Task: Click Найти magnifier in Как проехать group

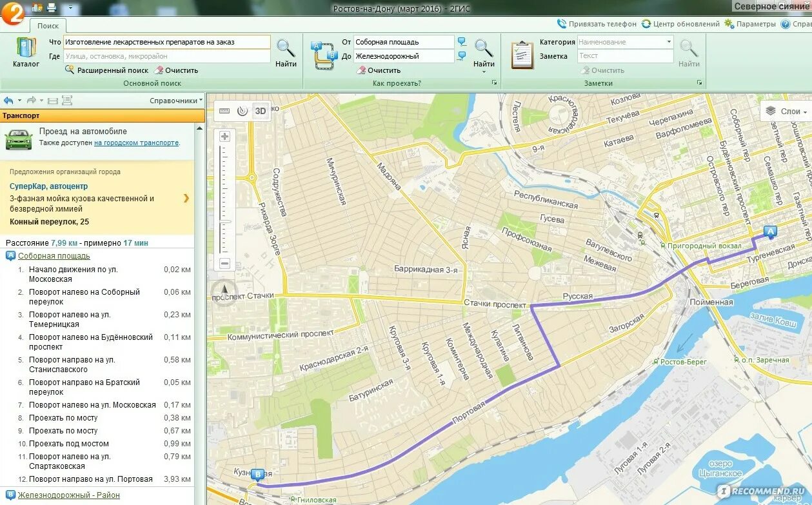Action: [x=484, y=52]
